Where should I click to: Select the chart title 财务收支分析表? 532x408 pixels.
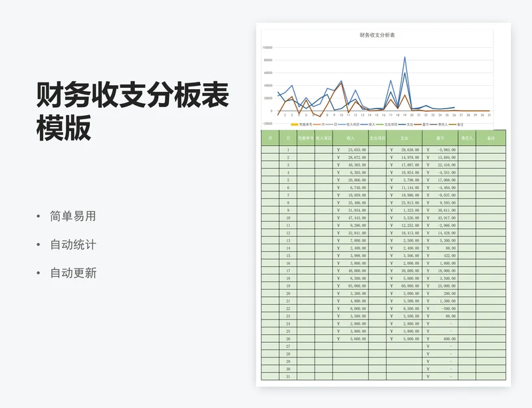(x=377, y=35)
